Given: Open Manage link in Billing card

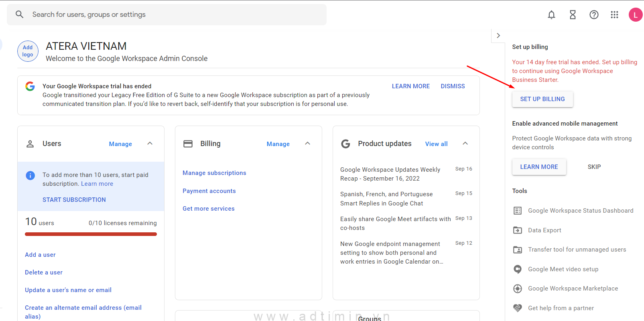Looking at the screenshot, I should (278, 144).
